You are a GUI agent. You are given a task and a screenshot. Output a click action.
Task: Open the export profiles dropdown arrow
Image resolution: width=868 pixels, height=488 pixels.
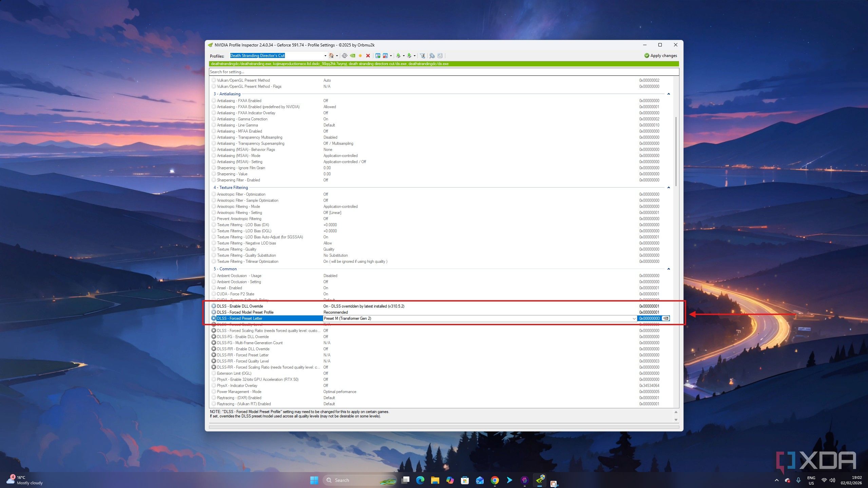pos(404,56)
